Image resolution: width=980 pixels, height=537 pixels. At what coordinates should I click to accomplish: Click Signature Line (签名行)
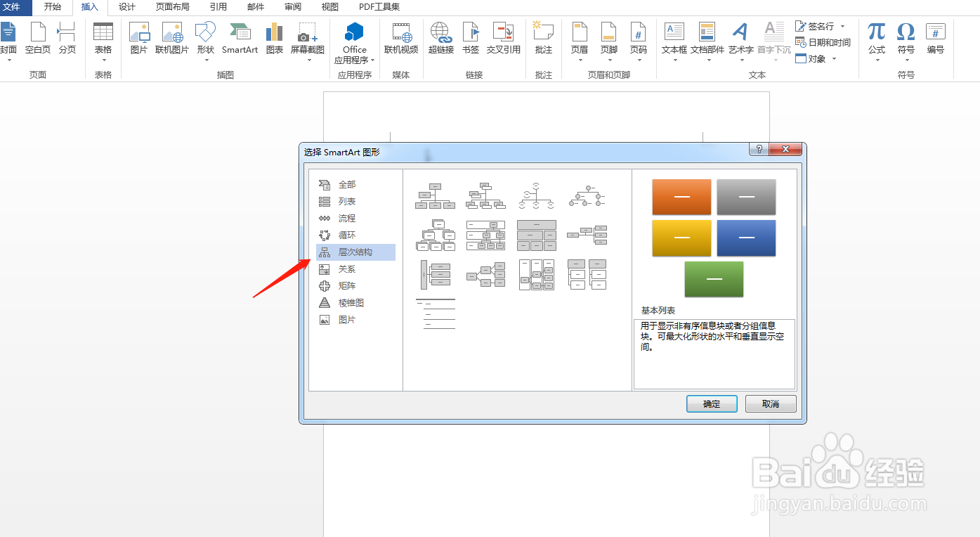tap(821, 26)
